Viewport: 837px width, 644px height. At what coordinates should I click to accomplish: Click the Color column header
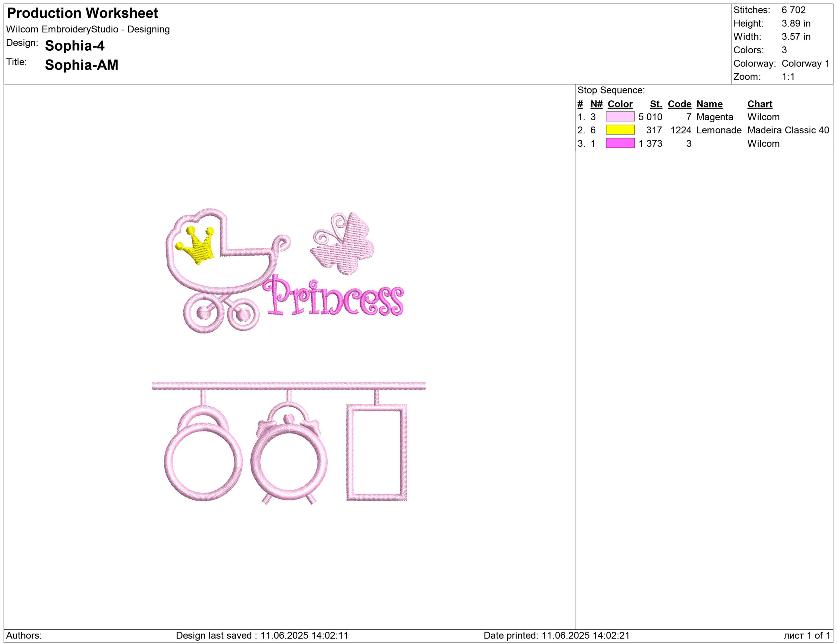pyautogui.click(x=620, y=104)
